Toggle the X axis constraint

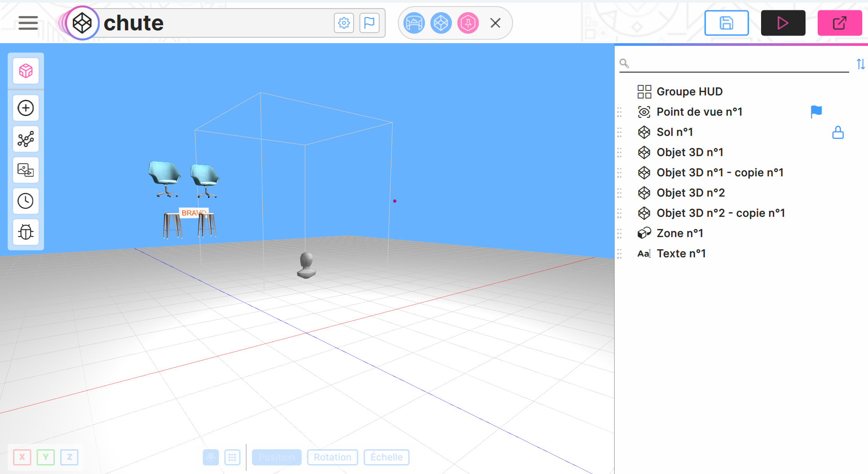tap(22, 457)
